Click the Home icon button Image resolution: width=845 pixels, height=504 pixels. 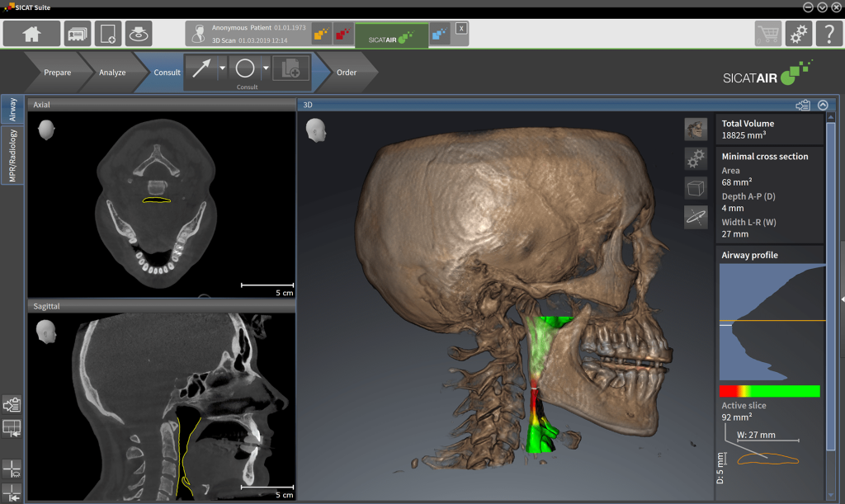coord(31,34)
